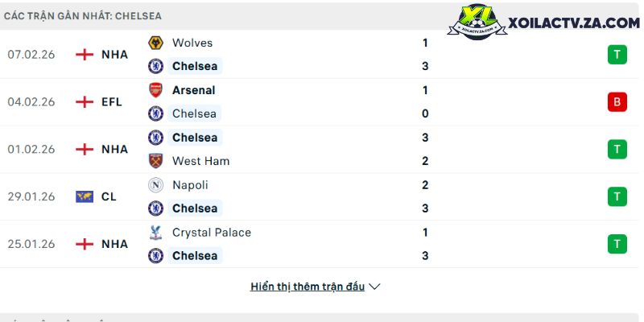Image resolution: width=644 pixels, height=322 pixels.
Task: Click the Xoilac TV logo
Action: click(x=480, y=24)
